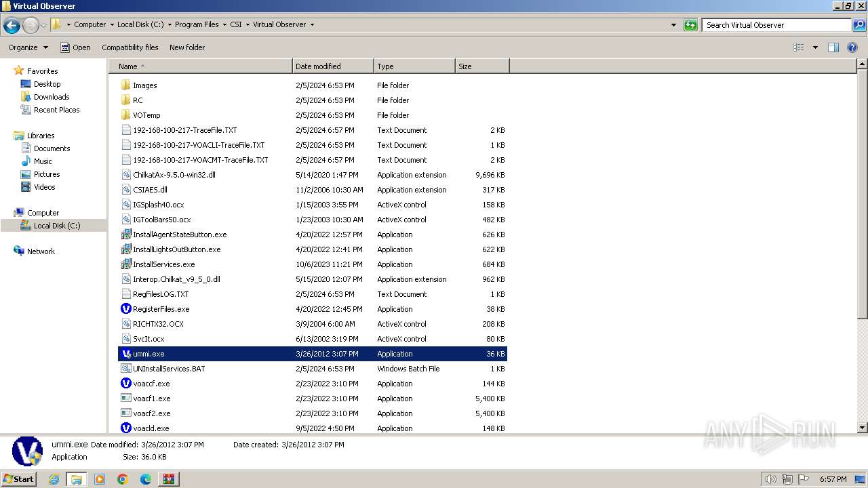Click the Forward navigation arrow
This screenshot has width=868, height=488.
(31, 25)
